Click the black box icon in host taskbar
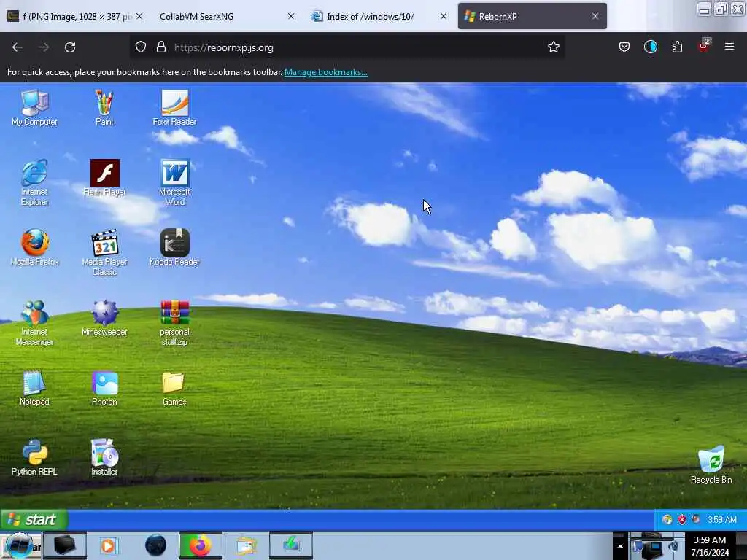Viewport: 747px width, 560px height. point(64,545)
